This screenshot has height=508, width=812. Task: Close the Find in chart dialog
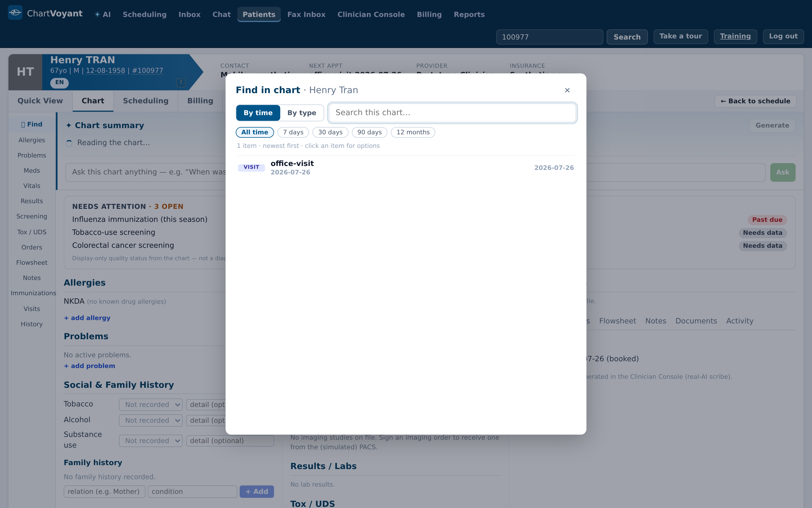point(567,90)
